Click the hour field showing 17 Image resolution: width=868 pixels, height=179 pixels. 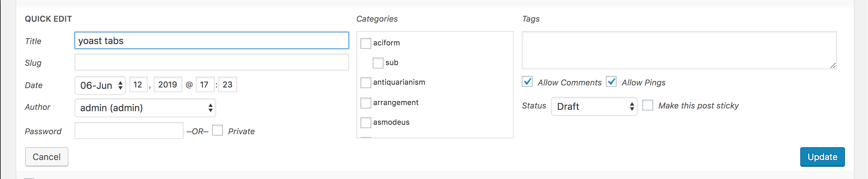[205, 84]
